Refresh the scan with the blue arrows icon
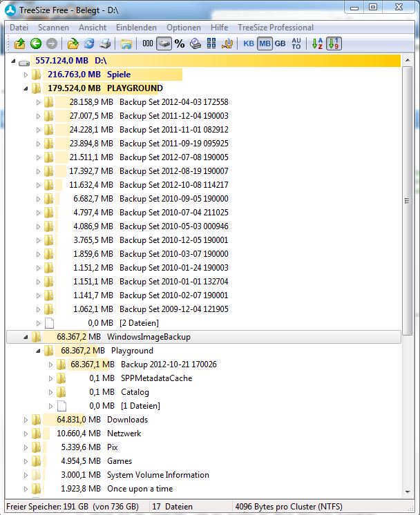420x515 pixels. point(89,43)
